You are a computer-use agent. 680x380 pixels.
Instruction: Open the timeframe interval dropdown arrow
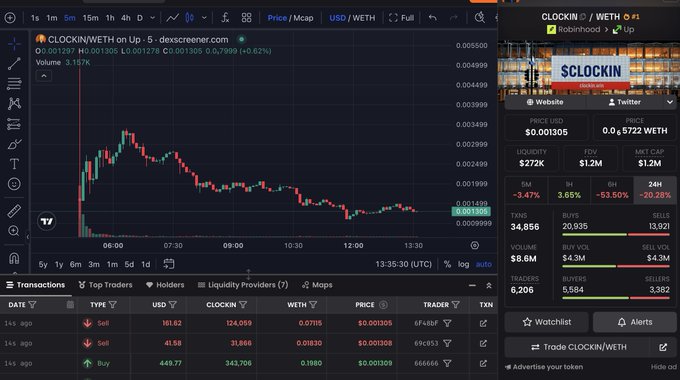point(153,18)
